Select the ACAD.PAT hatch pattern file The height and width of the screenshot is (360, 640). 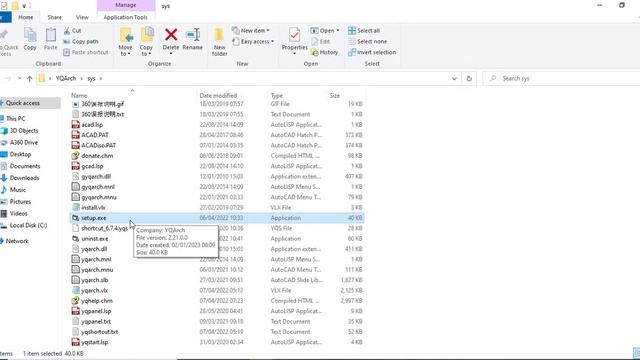click(x=217, y=135)
